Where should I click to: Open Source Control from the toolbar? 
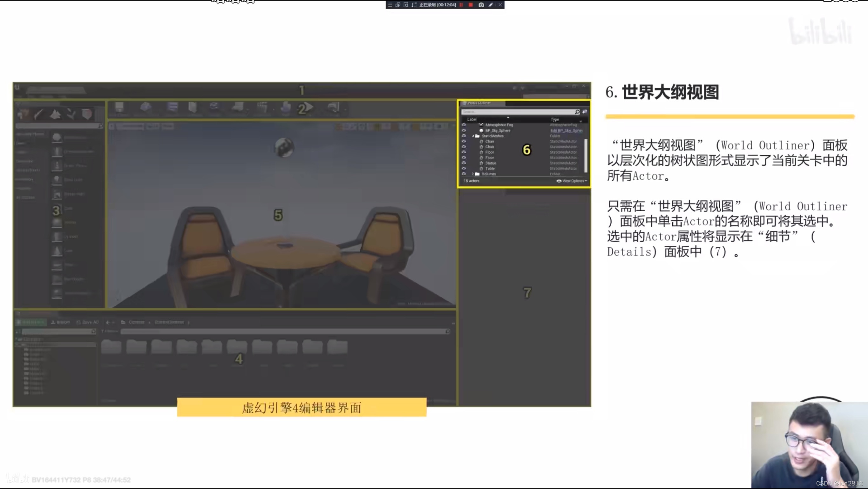146,107
